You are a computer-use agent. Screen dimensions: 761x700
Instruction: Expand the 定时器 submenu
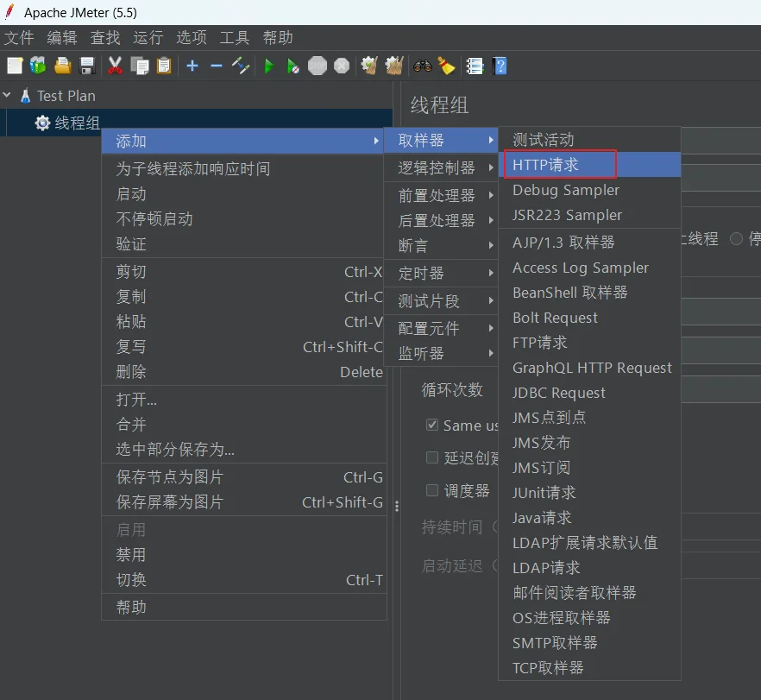point(441,274)
